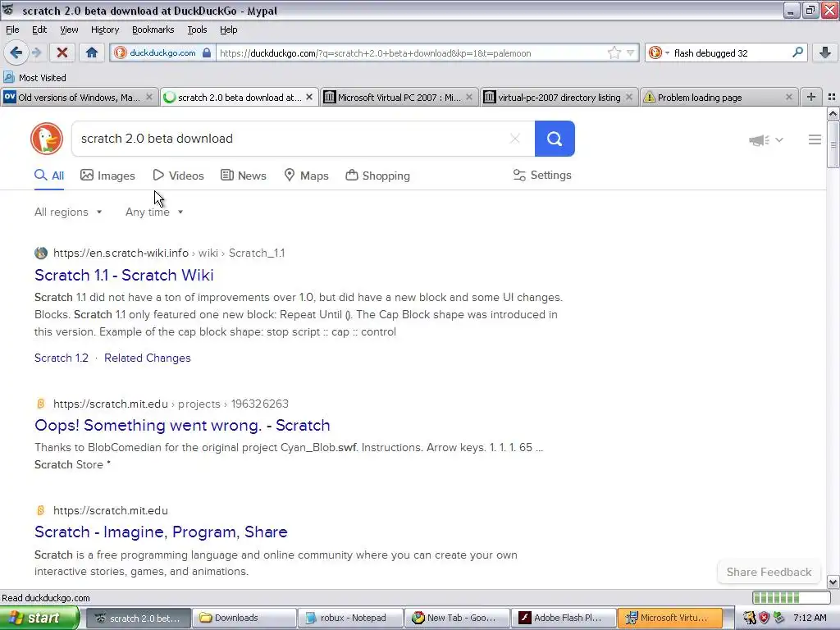The width and height of the screenshot is (840, 630).
Task: Switch to the Maps search tab
Action: [307, 176]
